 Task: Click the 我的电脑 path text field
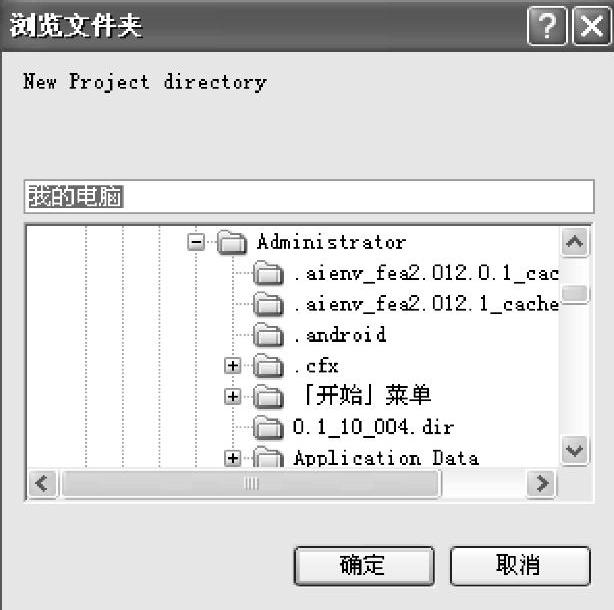[x=300, y=196]
